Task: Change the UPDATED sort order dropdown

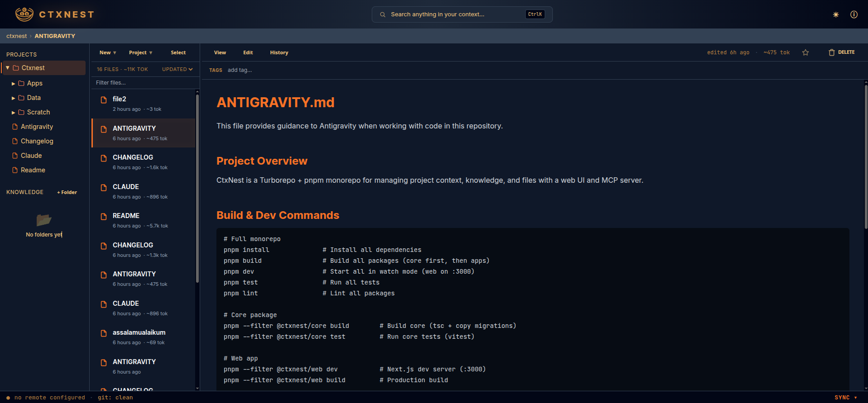Action: pyautogui.click(x=177, y=69)
